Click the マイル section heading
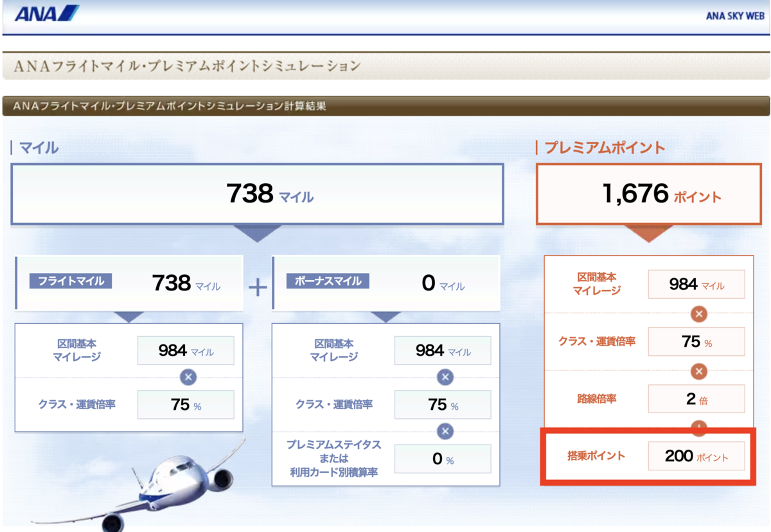 (x=39, y=148)
